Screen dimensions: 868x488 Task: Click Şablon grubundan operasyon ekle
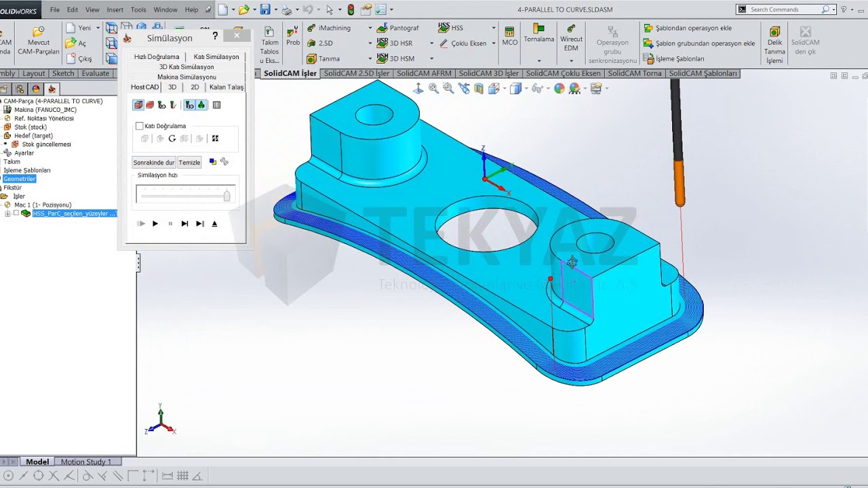pyautogui.click(x=699, y=43)
